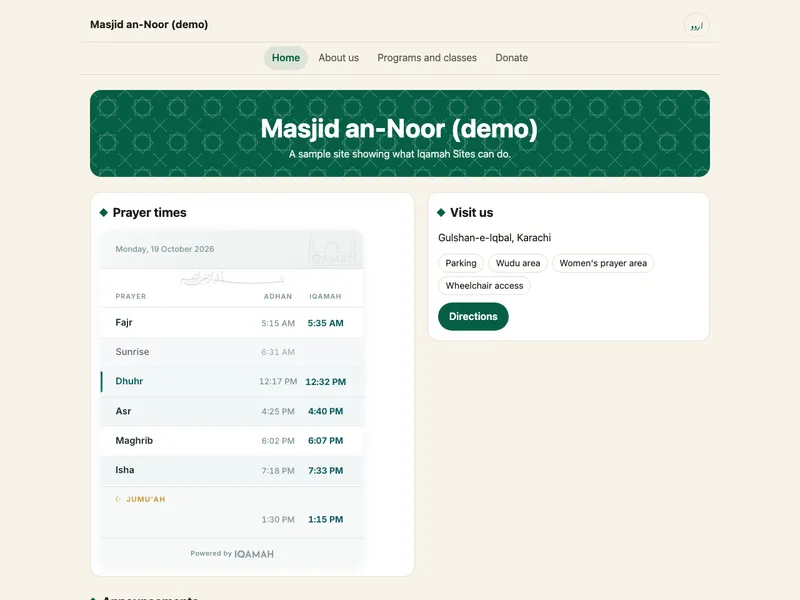Open Programs and classes menu item
This screenshot has height=600, width=800.
pyautogui.click(x=427, y=58)
